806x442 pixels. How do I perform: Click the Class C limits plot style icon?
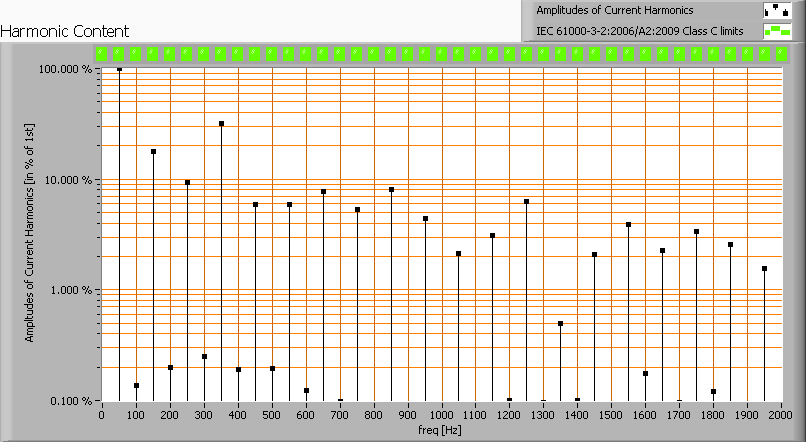777,31
